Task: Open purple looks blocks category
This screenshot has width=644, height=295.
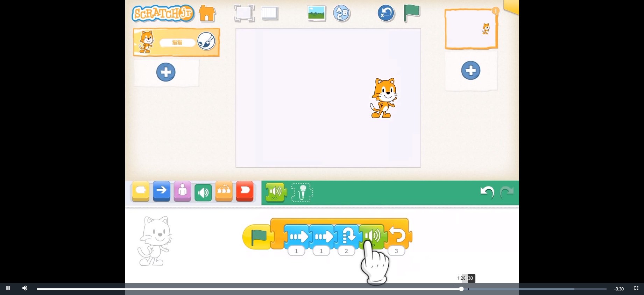Action: point(182,191)
